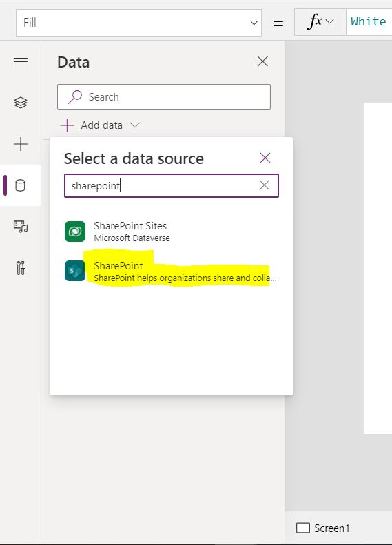Close the Select a data source popup
The width and height of the screenshot is (392, 545).
coord(265,158)
